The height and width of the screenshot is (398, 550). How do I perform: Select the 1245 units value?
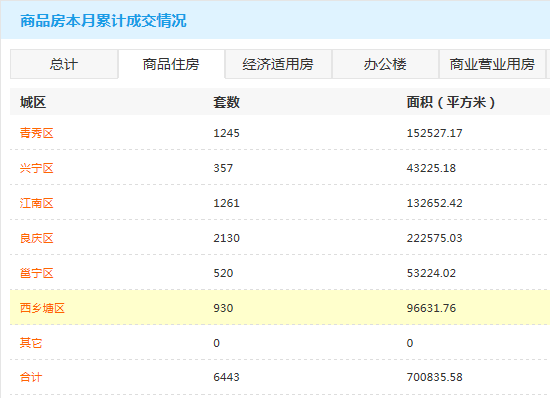coord(226,133)
